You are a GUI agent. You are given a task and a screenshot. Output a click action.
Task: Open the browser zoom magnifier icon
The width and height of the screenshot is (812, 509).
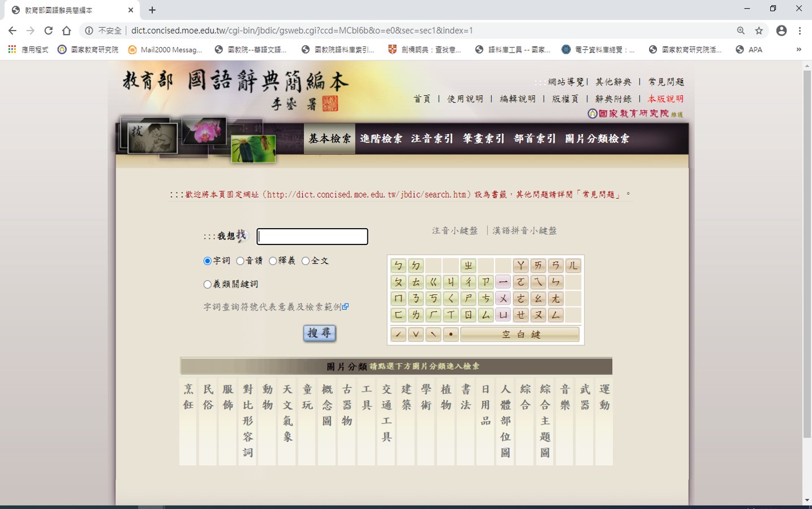tap(741, 31)
